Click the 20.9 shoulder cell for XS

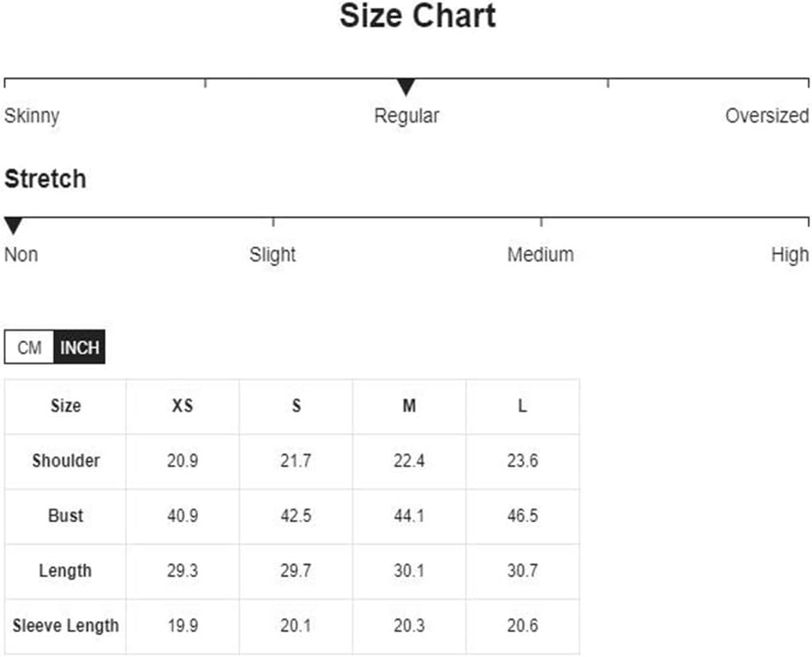pos(183,461)
